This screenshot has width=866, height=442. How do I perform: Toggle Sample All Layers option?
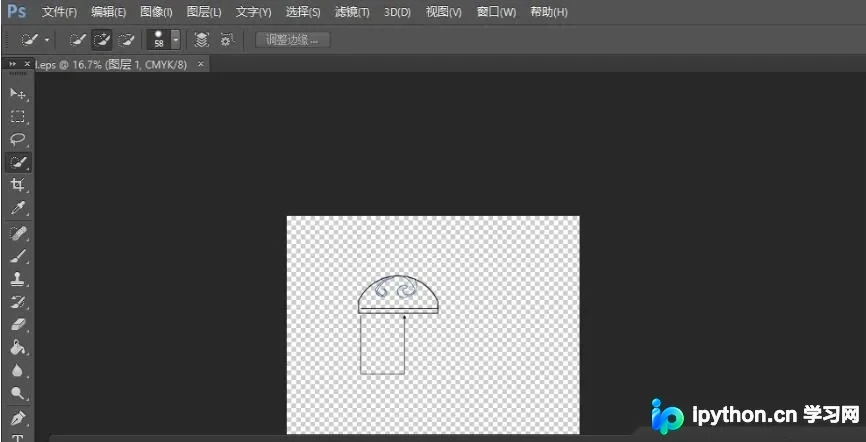pyautogui.click(x=202, y=40)
